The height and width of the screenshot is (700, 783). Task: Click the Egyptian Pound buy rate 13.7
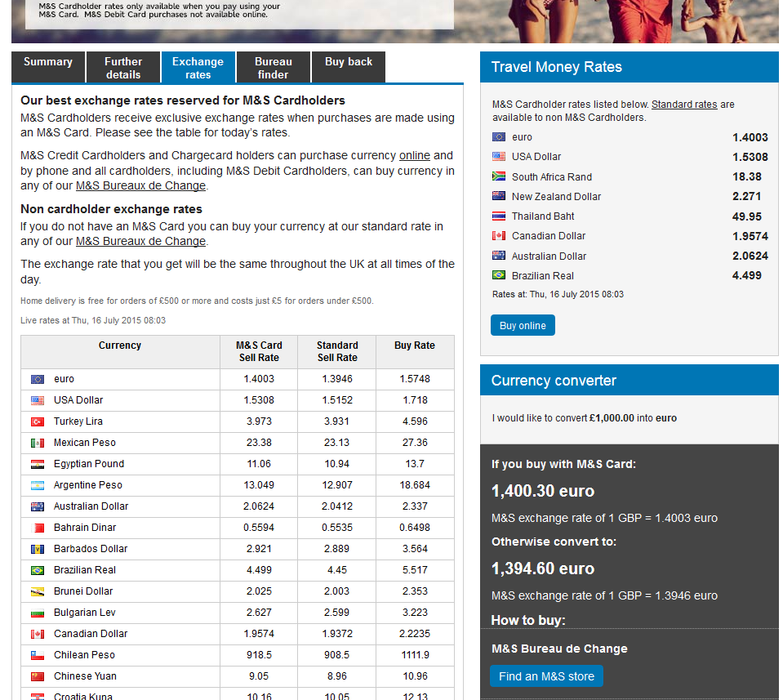click(415, 464)
